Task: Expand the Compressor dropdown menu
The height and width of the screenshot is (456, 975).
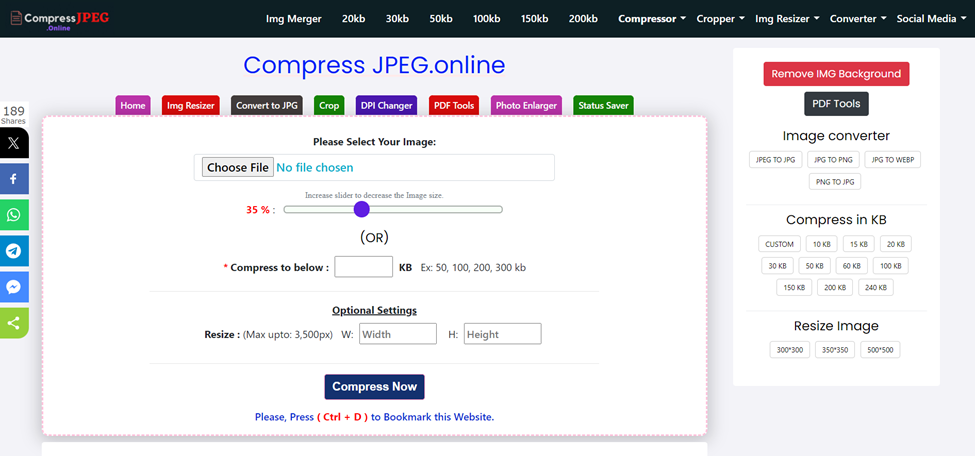Action: tap(652, 19)
